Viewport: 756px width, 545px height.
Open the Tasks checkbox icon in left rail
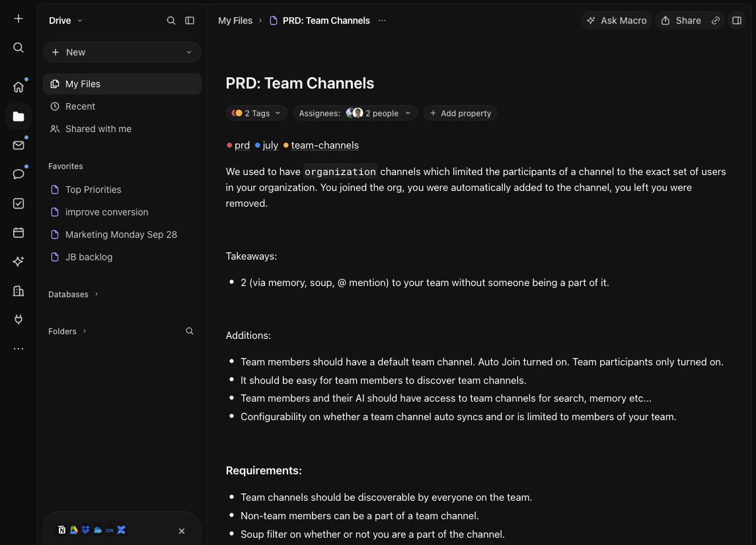pos(19,203)
